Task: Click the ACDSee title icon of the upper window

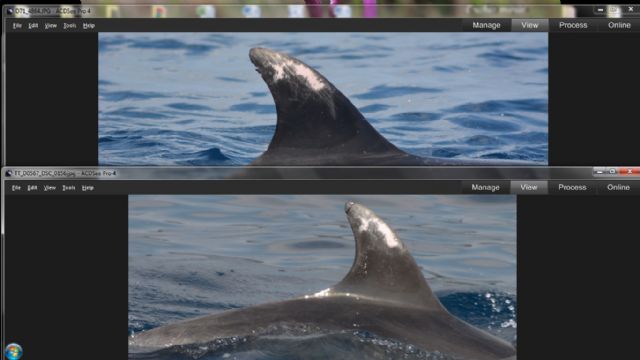Action: pyautogui.click(x=10, y=11)
